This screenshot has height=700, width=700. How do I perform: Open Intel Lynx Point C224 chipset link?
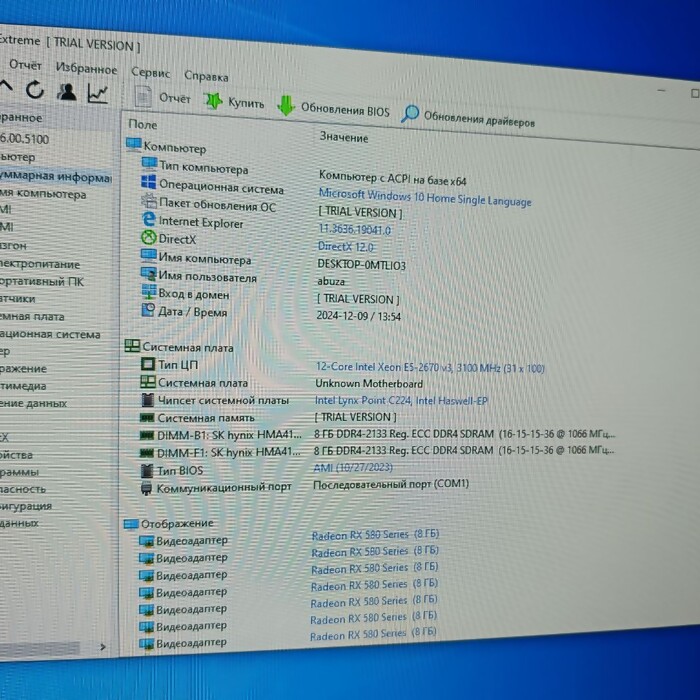(401, 400)
